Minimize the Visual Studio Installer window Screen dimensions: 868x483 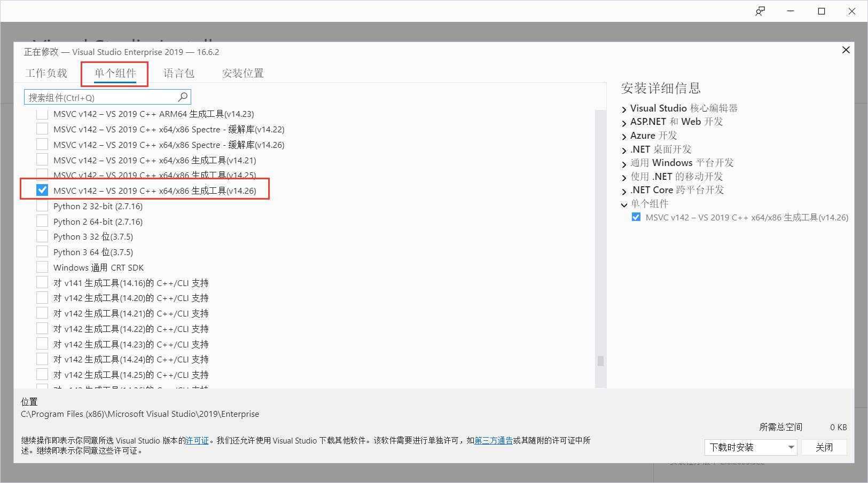click(x=791, y=11)
